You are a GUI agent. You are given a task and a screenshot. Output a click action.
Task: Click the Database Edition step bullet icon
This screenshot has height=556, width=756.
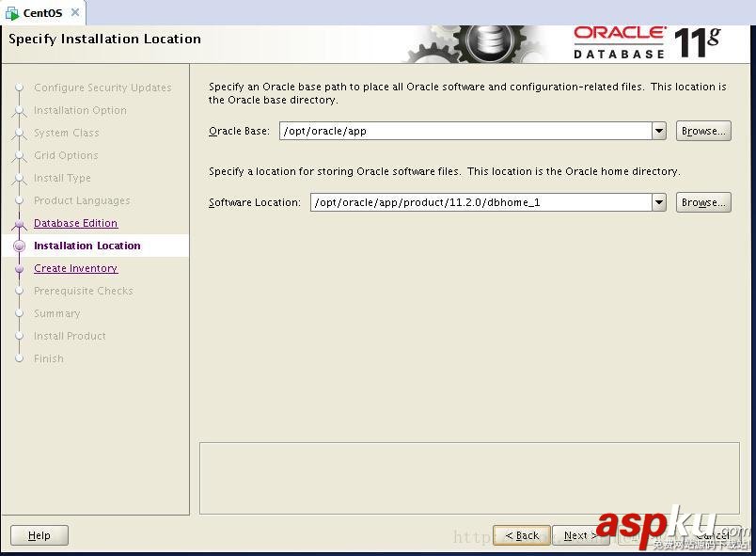pyautogui.click(x=20, y=224)
